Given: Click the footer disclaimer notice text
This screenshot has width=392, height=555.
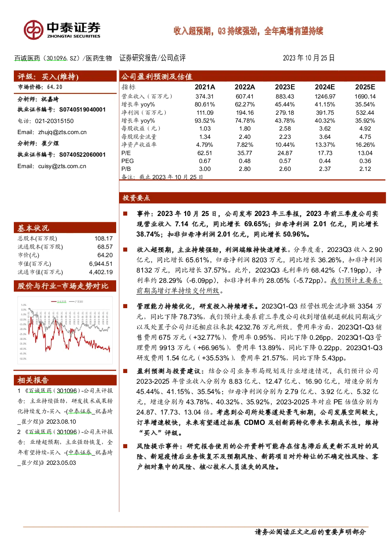Looking at the screenshot, I should 310,532.
